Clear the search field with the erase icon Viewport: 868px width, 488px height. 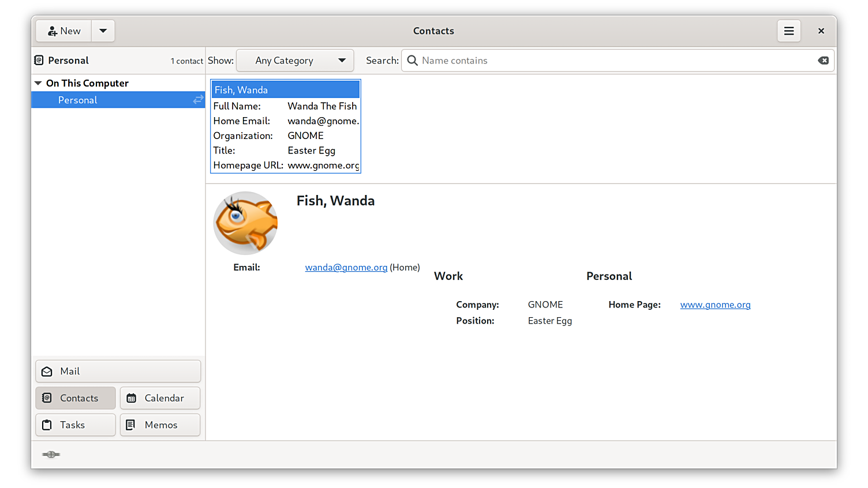[x=823, y=61]
